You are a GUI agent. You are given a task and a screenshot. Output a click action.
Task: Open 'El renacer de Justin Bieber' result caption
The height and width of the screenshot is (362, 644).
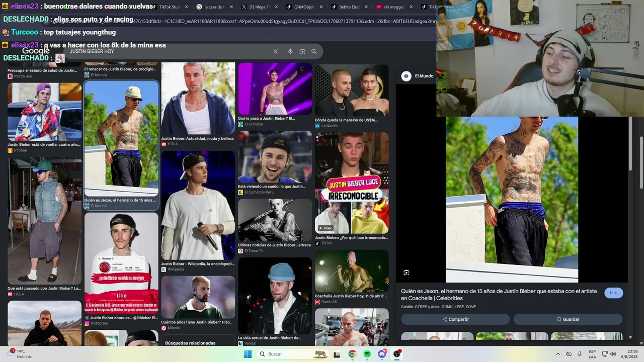point(120,69)
